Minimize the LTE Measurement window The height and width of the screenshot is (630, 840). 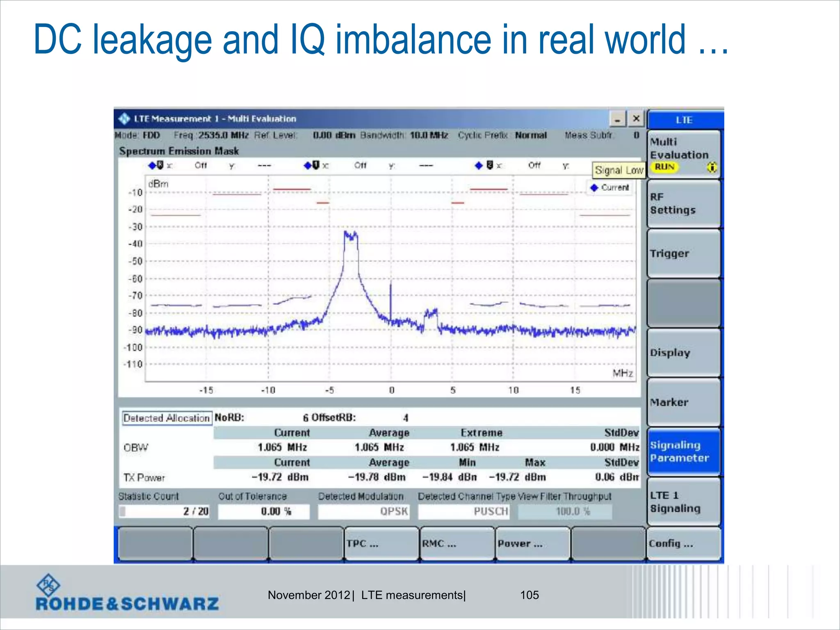(x=617, y=119)
